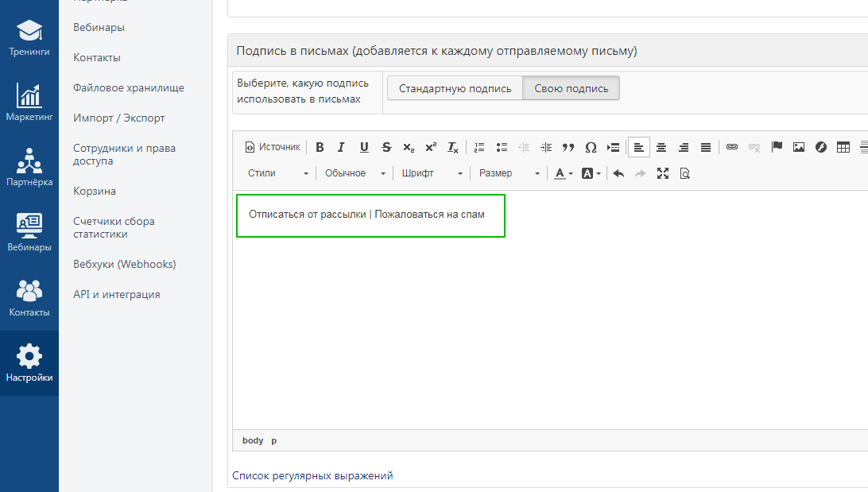Insert an image into the signature
The image size is (868, 492).
point(799,147)
